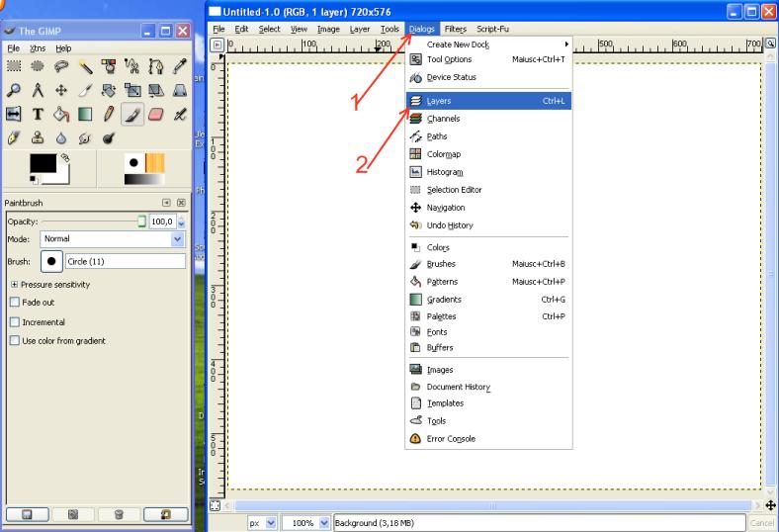Open the Script-Fu menu
The height and width of the screenshot is (532, 779).
(493, 29)
